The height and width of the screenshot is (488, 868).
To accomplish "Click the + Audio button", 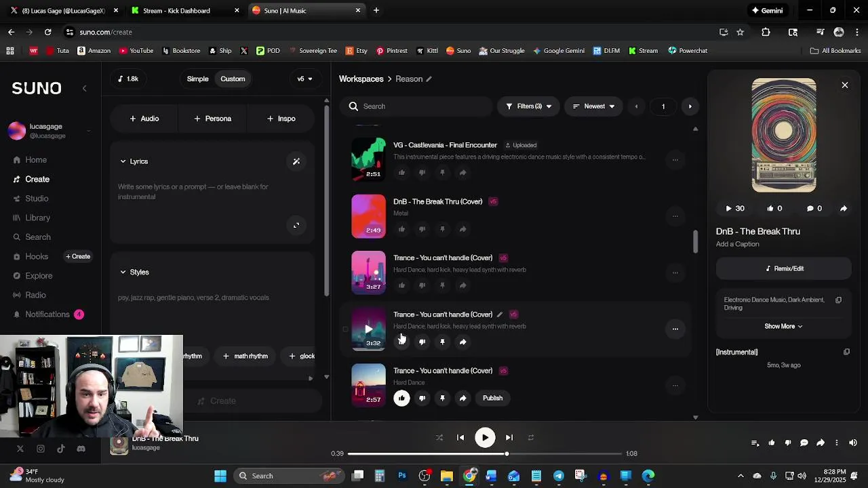I will pyautogui.click(x=144, y=119).
